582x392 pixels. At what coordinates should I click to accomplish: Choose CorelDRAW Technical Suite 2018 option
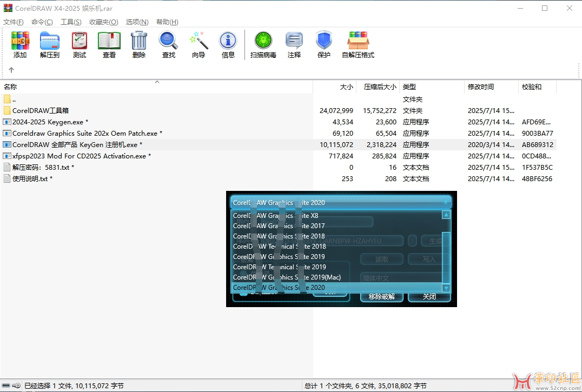pos(336,246)
